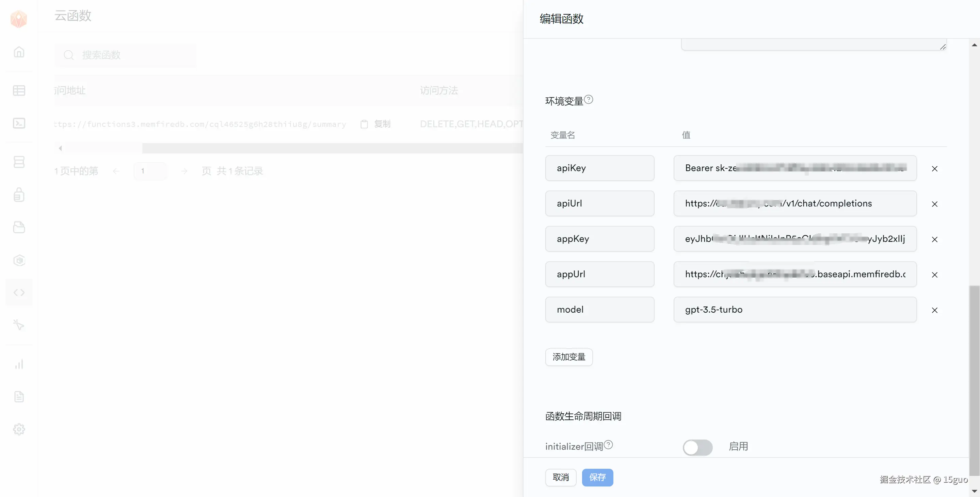Select the cloud functions code icon

19,293
